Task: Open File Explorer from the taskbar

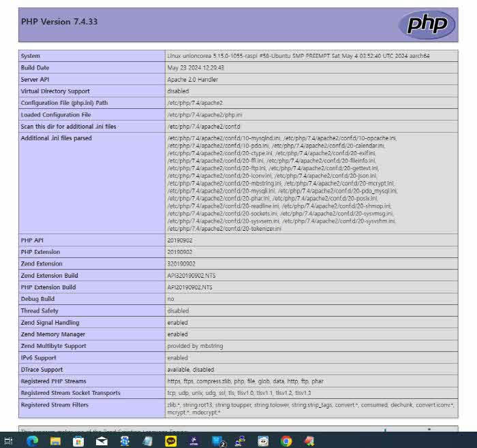Action: click(55, 441)
